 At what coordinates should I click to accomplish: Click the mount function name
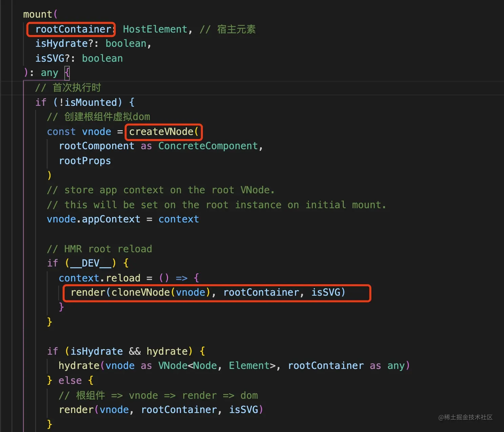[38, 14]
